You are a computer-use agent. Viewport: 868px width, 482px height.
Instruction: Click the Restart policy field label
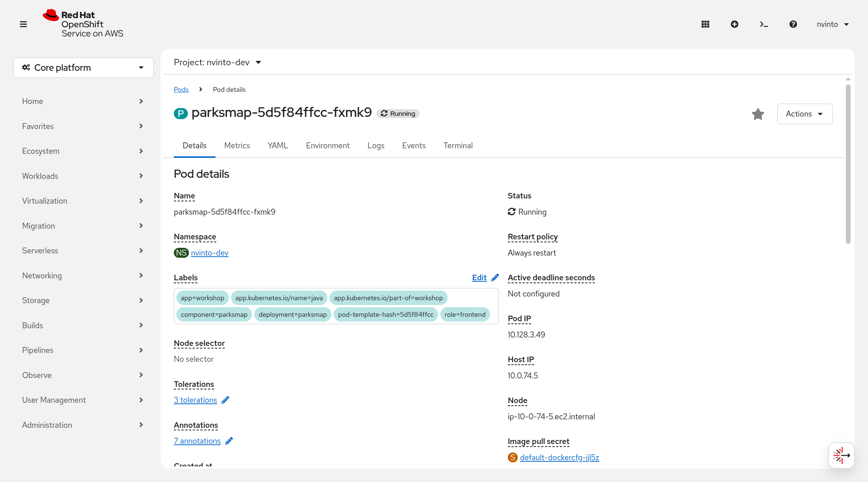coord(533,237)
